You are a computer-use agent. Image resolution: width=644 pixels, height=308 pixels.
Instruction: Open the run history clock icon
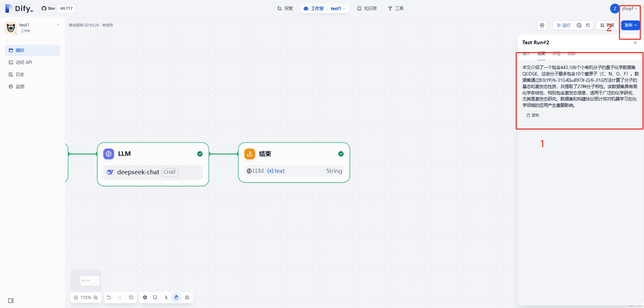[579, 25]
